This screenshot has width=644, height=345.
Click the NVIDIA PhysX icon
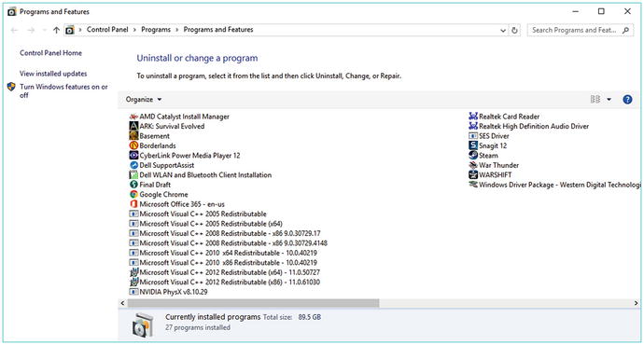coord(133,292)
